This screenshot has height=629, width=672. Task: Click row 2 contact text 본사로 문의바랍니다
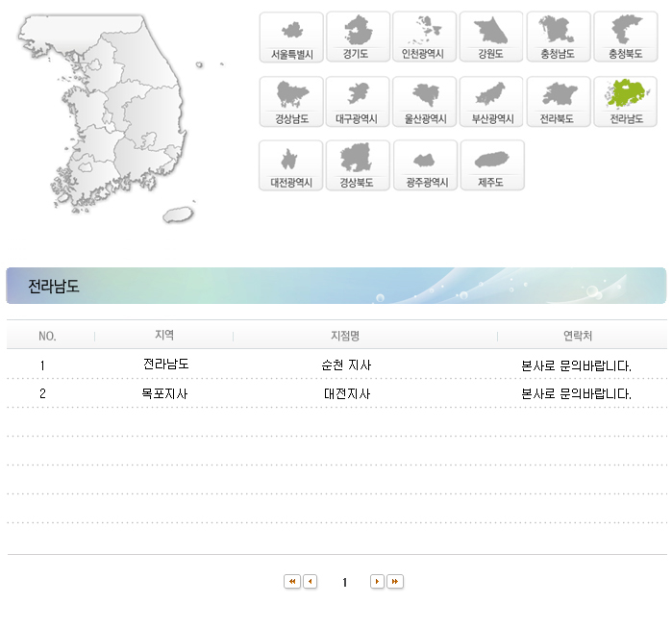(577, 393)
